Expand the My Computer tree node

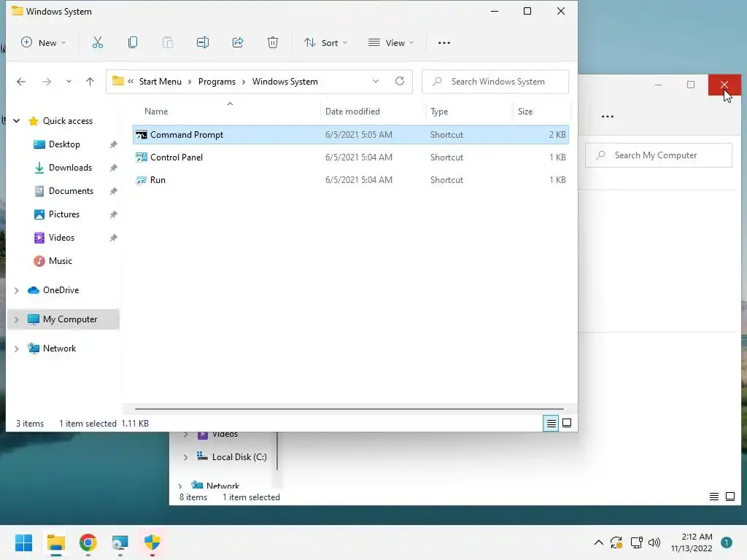(x=16, y=319)
